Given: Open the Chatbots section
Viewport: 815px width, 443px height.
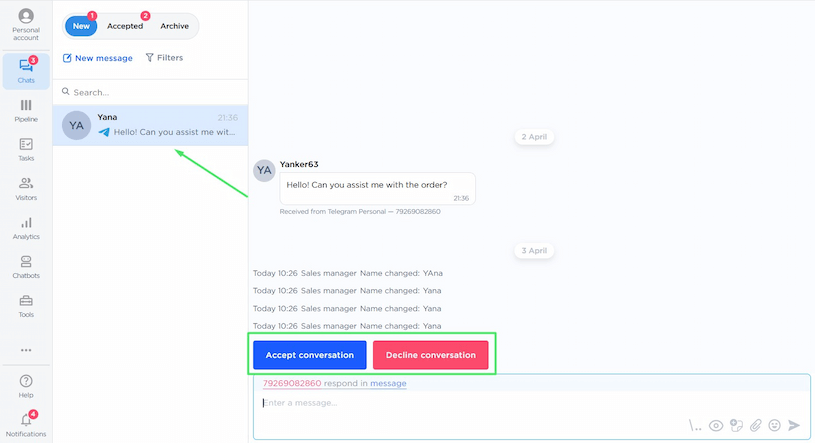Looking at the screenshot, I should pos(26,266).
